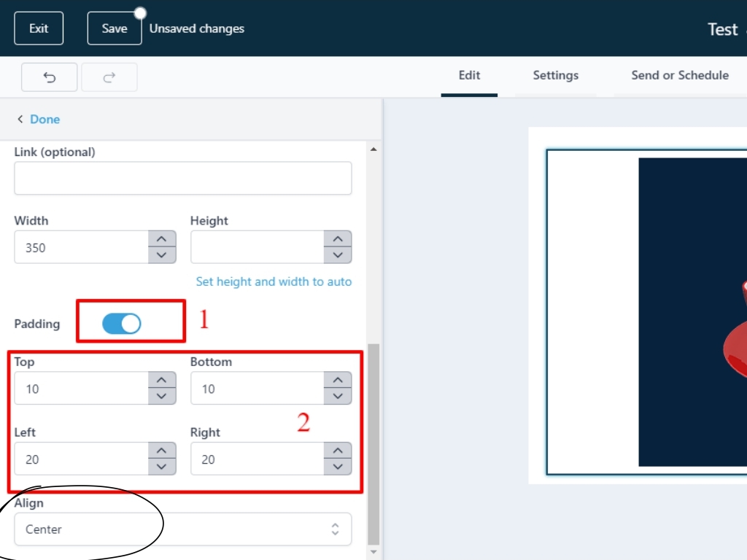
Task: Click the Save button
Action: (115, 28)
